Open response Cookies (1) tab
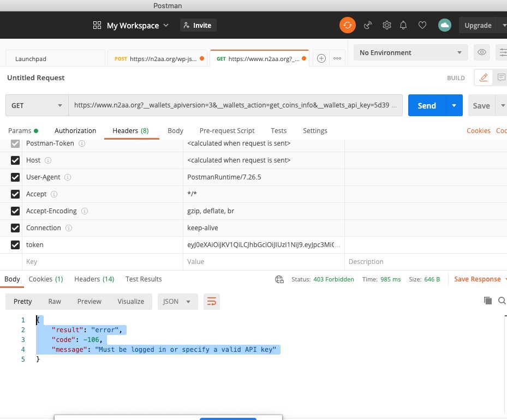This screenshot has width=507, height=420. point(46,279)
